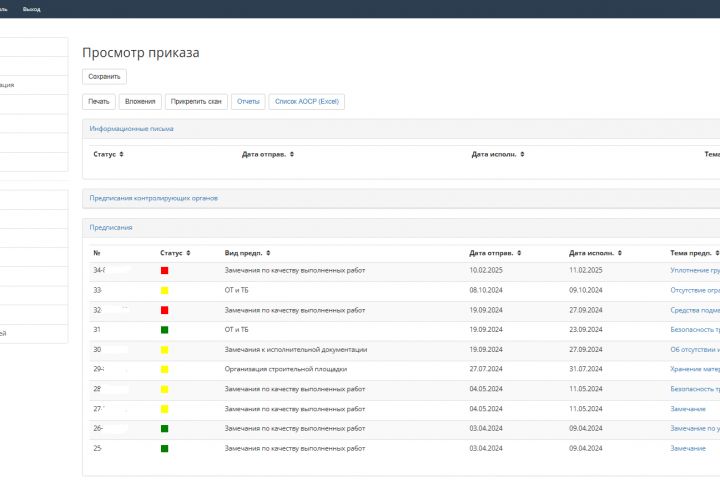Image resolution: width=720 pixels, height=480 pixels.
Task: Sort information letters by Статус column
Action: [x=123, y=155]
